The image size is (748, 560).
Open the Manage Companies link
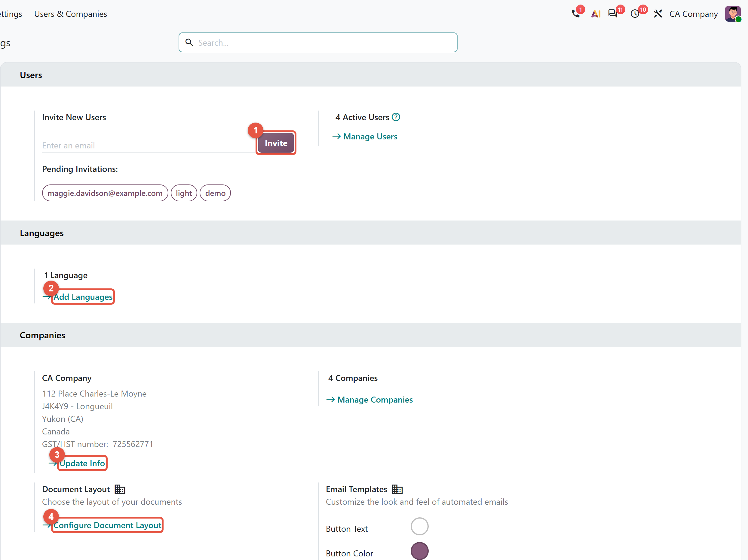pos(375,400)
